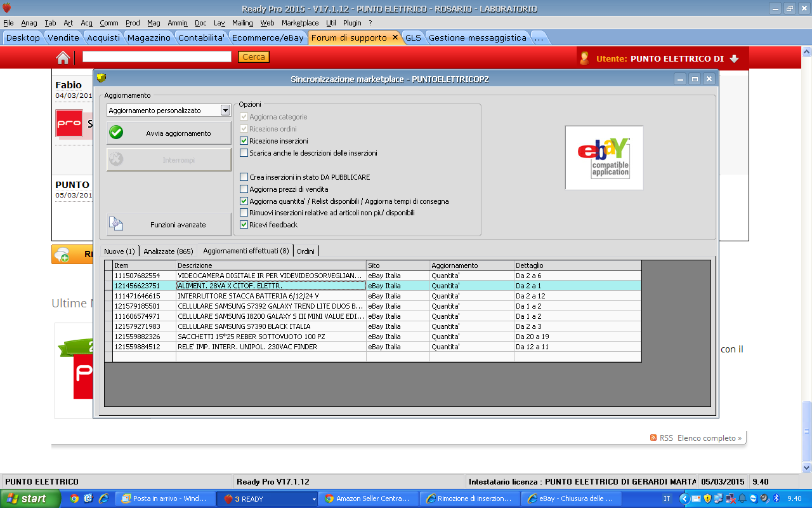Screen dimensions: 812x508
Task: Click the strawberry Ready Pro title icon
Action: [x=7, y=8]
